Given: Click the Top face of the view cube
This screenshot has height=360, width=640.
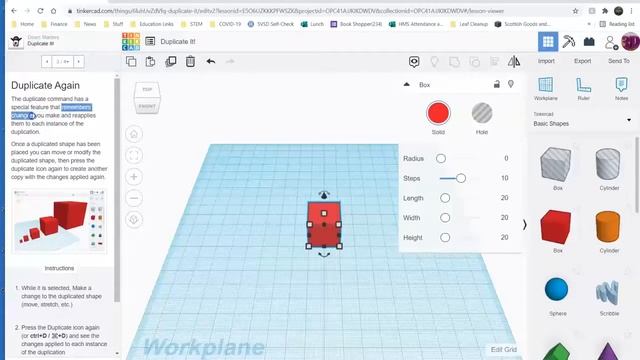Looking at the screenshot, I should click(x=147, y=89).
